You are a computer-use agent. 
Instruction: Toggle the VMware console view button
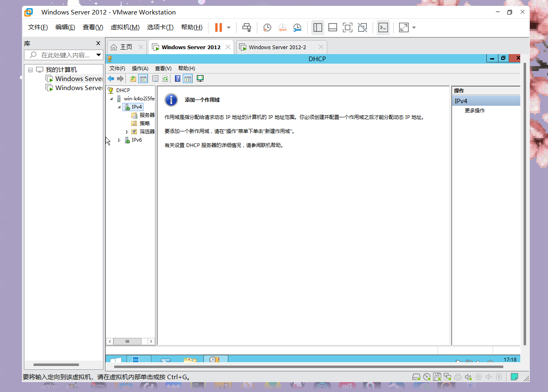tap(383, 28)
